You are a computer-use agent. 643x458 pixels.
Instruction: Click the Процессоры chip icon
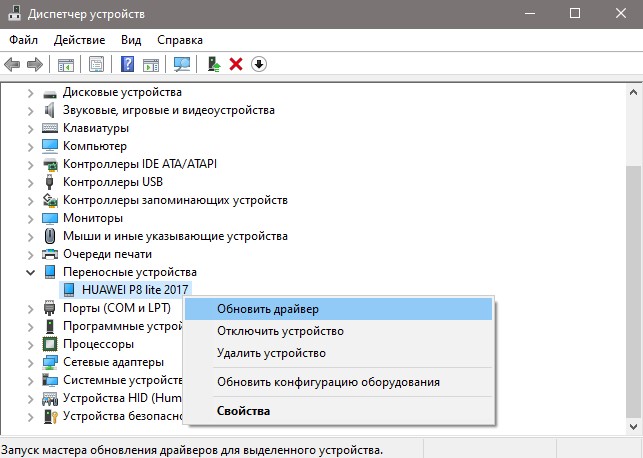(x=50, y=344)
